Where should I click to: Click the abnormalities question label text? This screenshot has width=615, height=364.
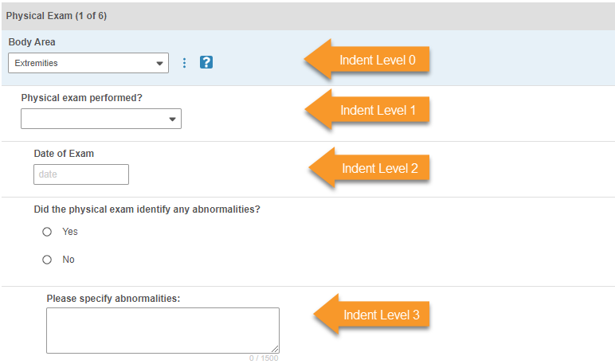[x=147, y=210]
